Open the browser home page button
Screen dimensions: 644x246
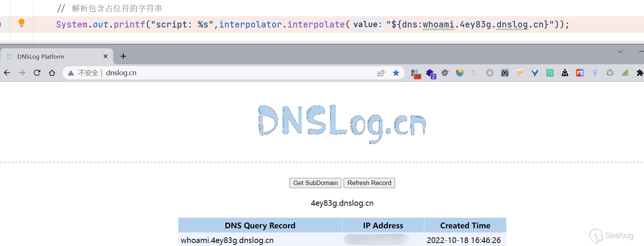(x=52, y=73)
